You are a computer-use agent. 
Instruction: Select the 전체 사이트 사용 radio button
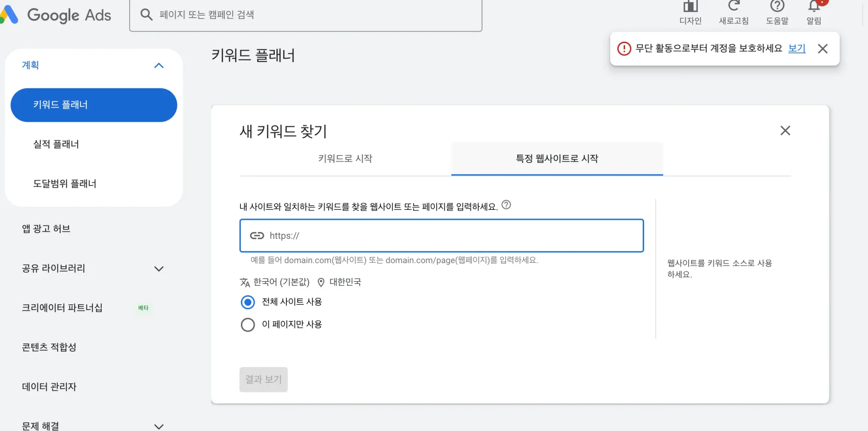pos(247,302)
